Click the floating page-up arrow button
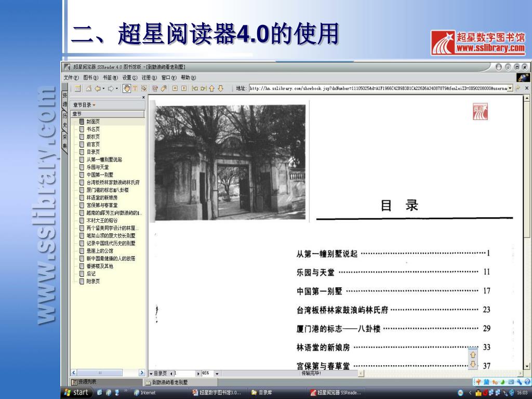Image resolution: width=532 pixels, height=399 pixels. [473, 355]
